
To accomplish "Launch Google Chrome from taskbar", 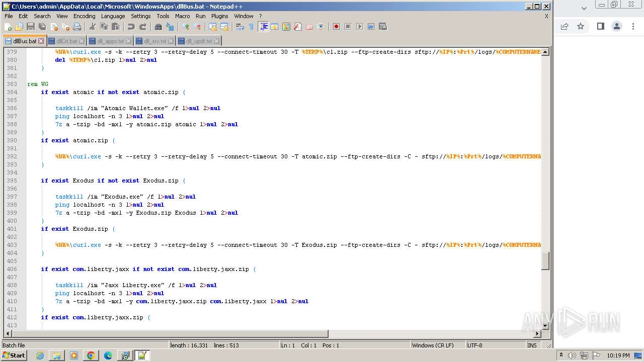I will pyautogui.click(x=91, y=355).
